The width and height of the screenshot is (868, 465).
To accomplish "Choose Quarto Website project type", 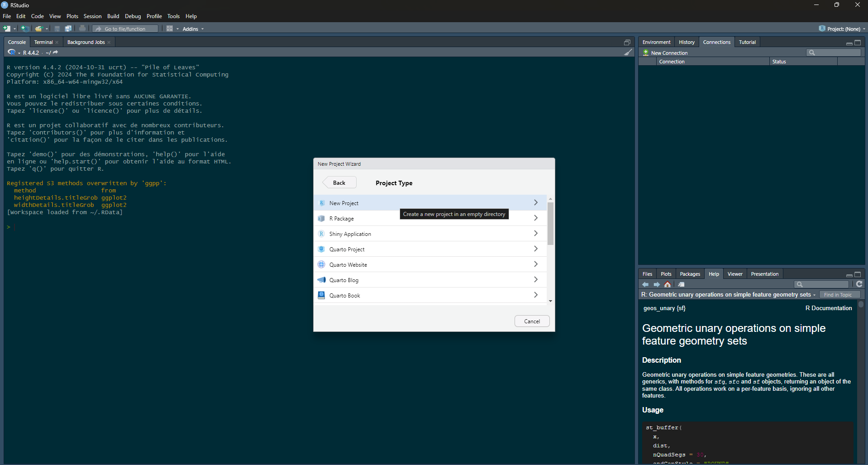I will tap(348, 265).
